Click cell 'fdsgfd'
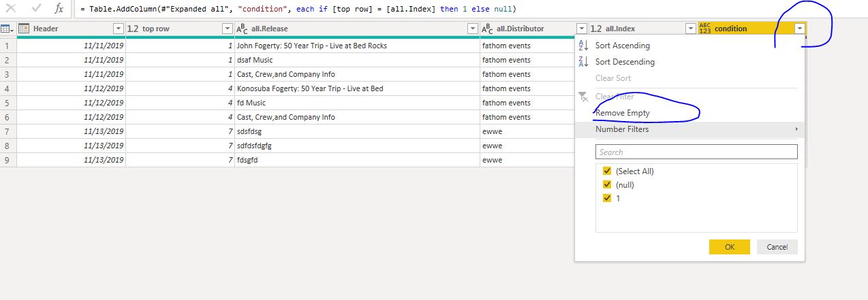Viewport: 868px width, 300px height. pos(357,160)
